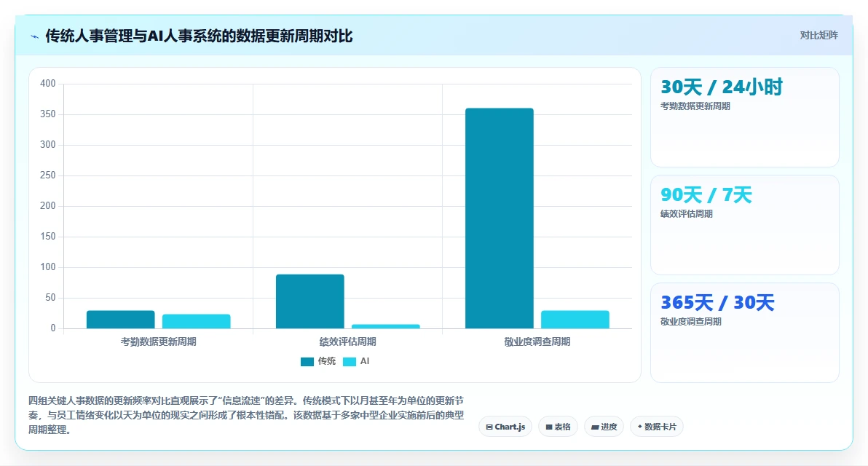The height and width of the screenshot is (466, 868).
Task: Click the 100 y-axis tick label
Action: pyautogui.click(x=48, y=267)
